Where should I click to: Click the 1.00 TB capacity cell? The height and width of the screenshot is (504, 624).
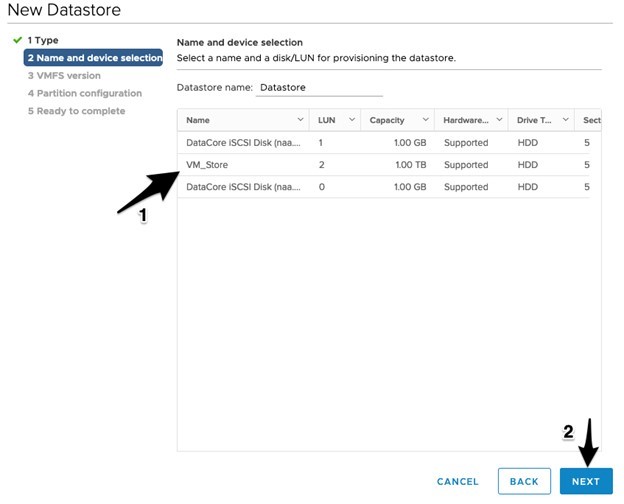411,165
